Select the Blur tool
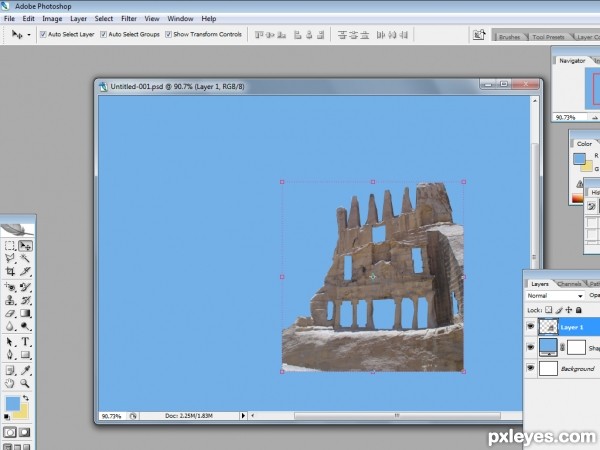Image resolution: width=600 pixels, height=450 pixels. pos(10,326)
